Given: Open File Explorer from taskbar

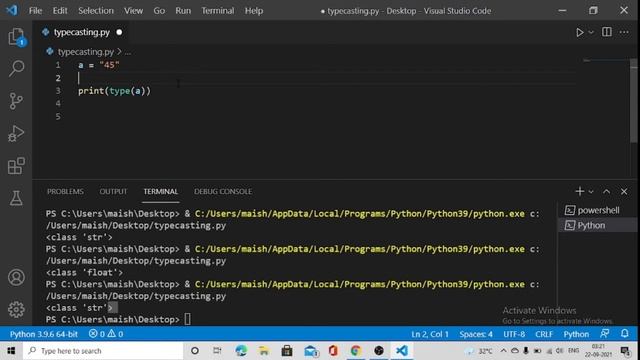Looking at the screenshot, I should tap(264, 351).
